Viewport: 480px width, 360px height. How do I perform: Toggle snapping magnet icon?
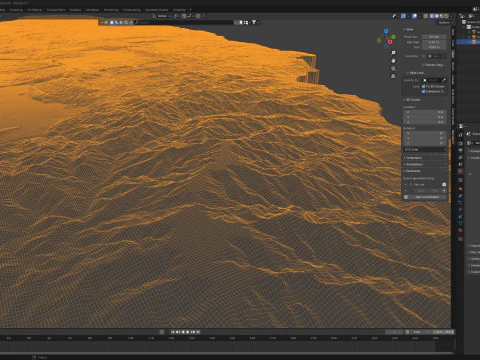pyautogui.click(x=183, y=16)
